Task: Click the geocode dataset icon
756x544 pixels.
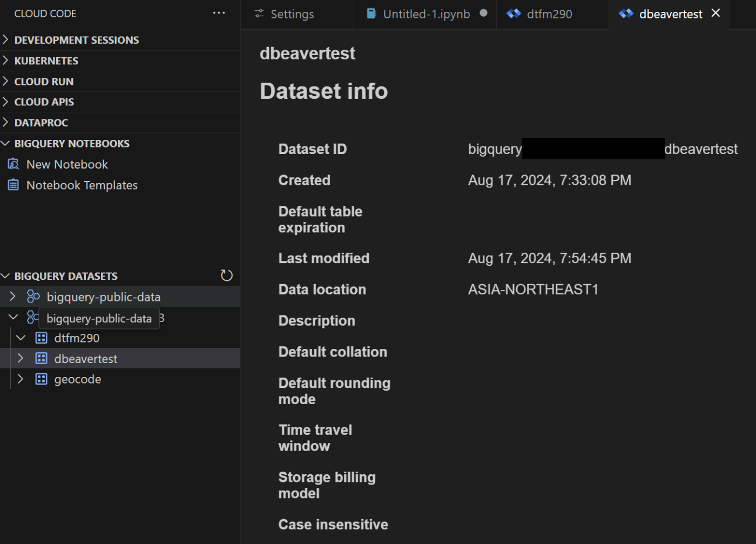Action: (41, 379)
